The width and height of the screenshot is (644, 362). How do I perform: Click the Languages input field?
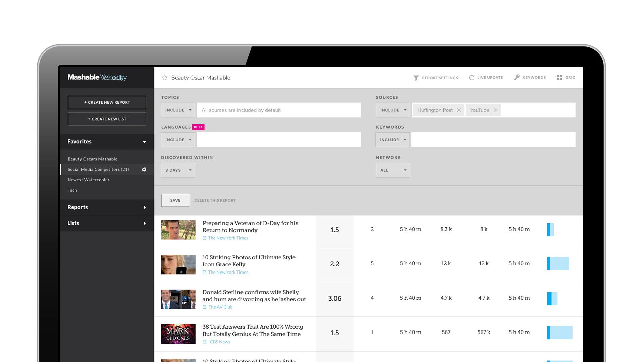[279, 140]
